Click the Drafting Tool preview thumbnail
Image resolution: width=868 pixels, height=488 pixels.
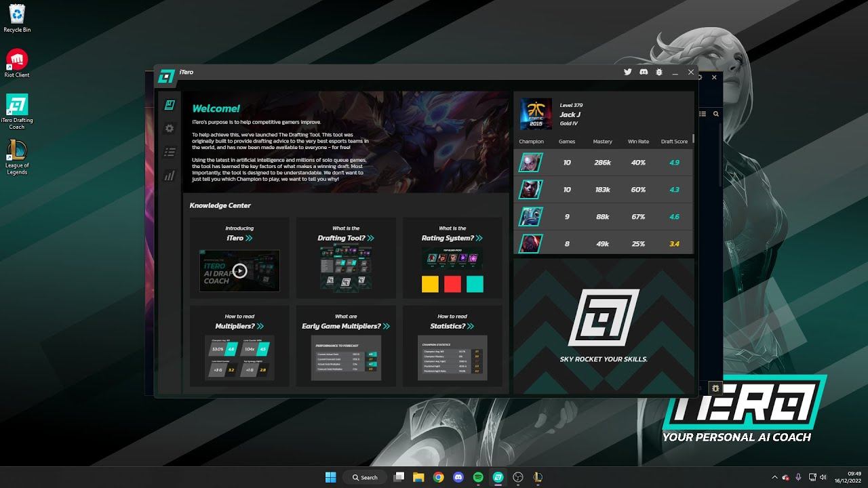(x=346, y=269)
